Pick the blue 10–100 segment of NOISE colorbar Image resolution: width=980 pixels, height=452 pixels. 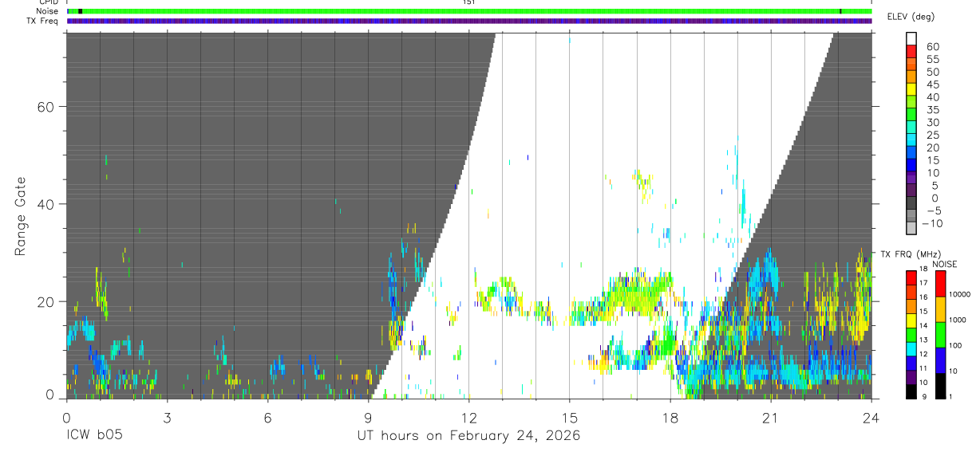point(939,360)
